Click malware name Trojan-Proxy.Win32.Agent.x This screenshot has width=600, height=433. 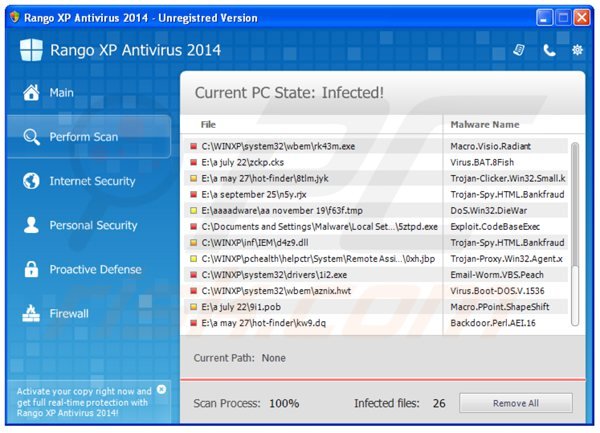coord(507,259)
